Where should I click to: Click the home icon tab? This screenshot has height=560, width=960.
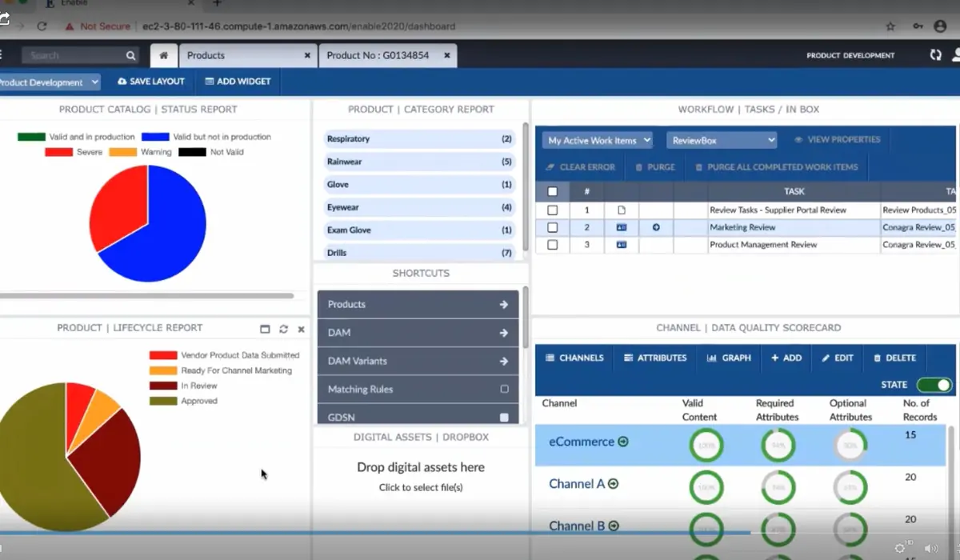click(163, 55)
